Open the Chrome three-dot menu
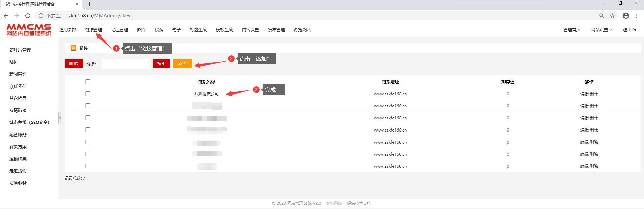The height and width of the screenshot is (209, 644). (637, 16)
